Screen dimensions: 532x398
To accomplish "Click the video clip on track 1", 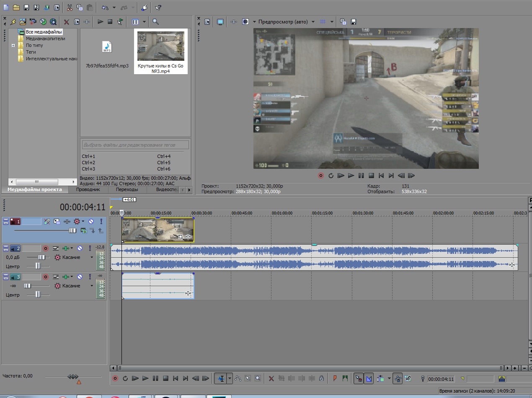I will click(158, 230).
